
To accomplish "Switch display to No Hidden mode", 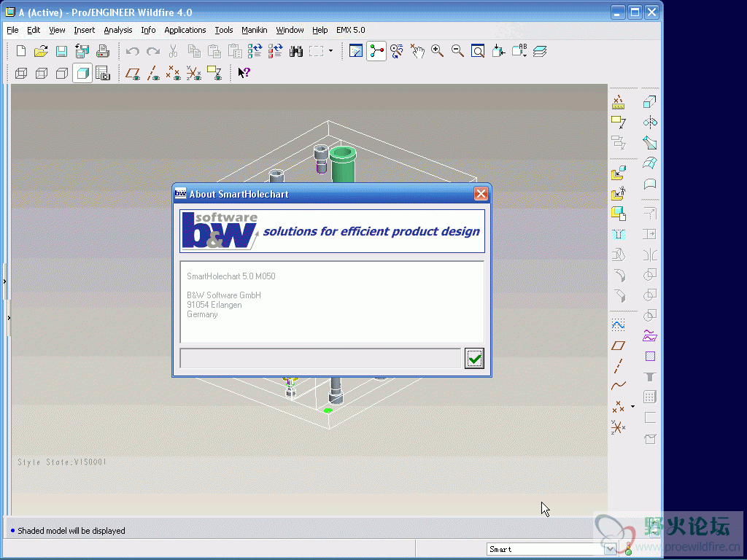I will pos(62,74).
